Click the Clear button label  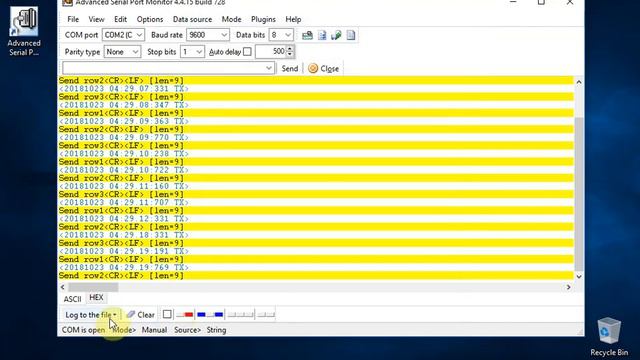click(x=146, y=315)
